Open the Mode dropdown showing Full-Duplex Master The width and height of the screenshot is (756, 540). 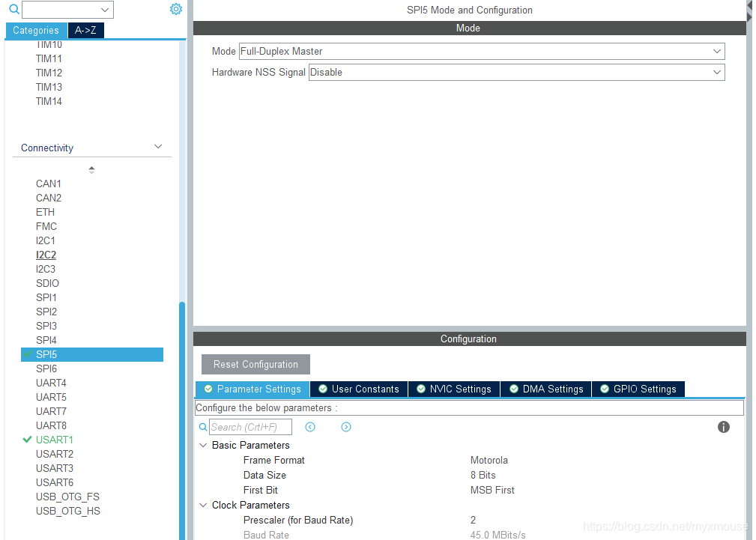(x=482, y=51)
